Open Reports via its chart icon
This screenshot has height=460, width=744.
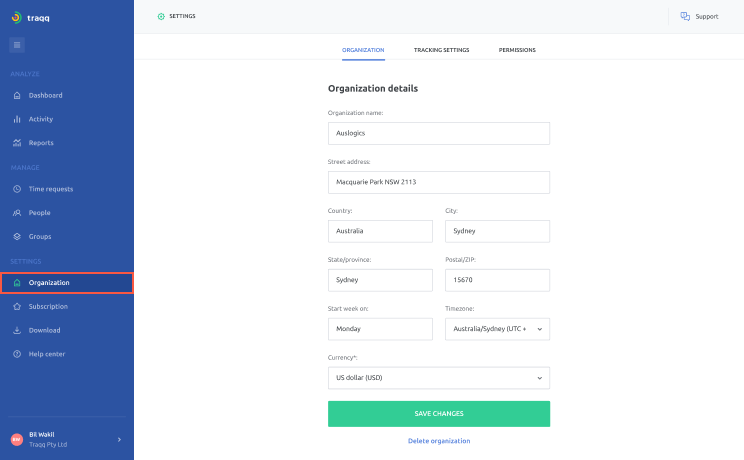point(17,143)
